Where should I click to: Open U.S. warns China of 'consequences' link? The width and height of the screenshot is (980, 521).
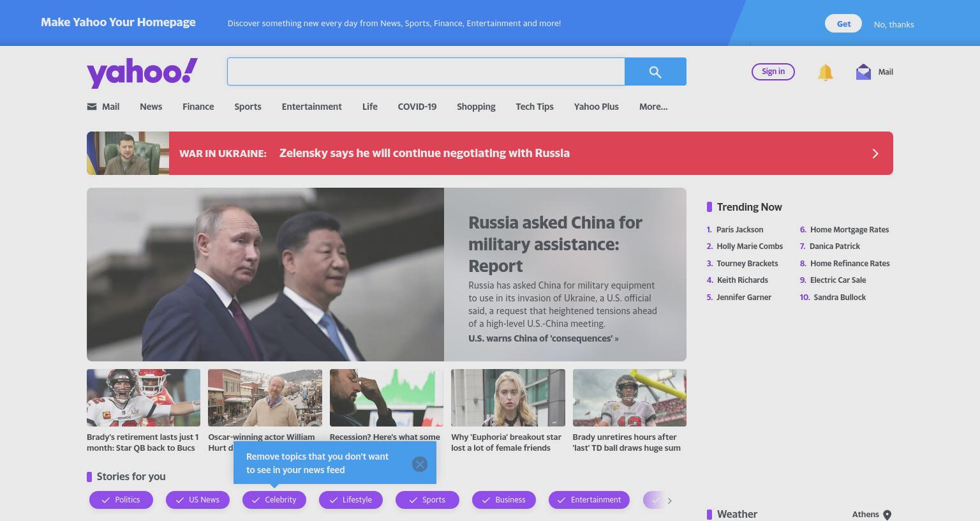543,338
